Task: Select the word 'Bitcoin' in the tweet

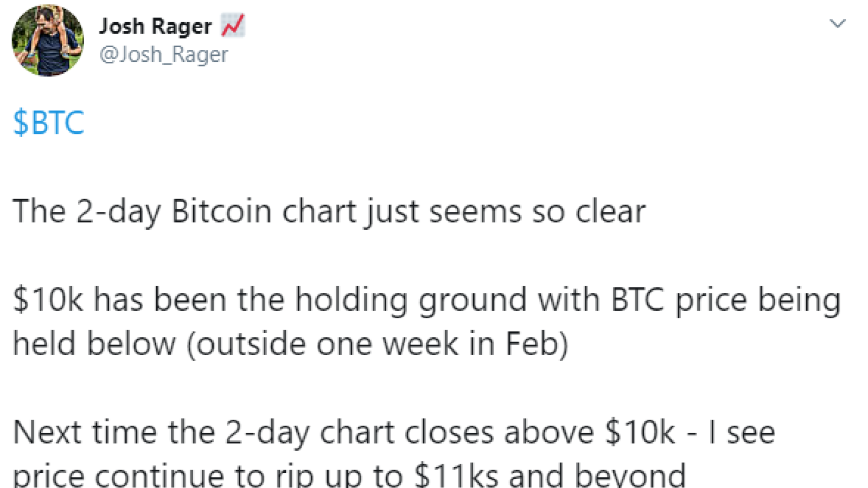Action: tap(221, 211)
